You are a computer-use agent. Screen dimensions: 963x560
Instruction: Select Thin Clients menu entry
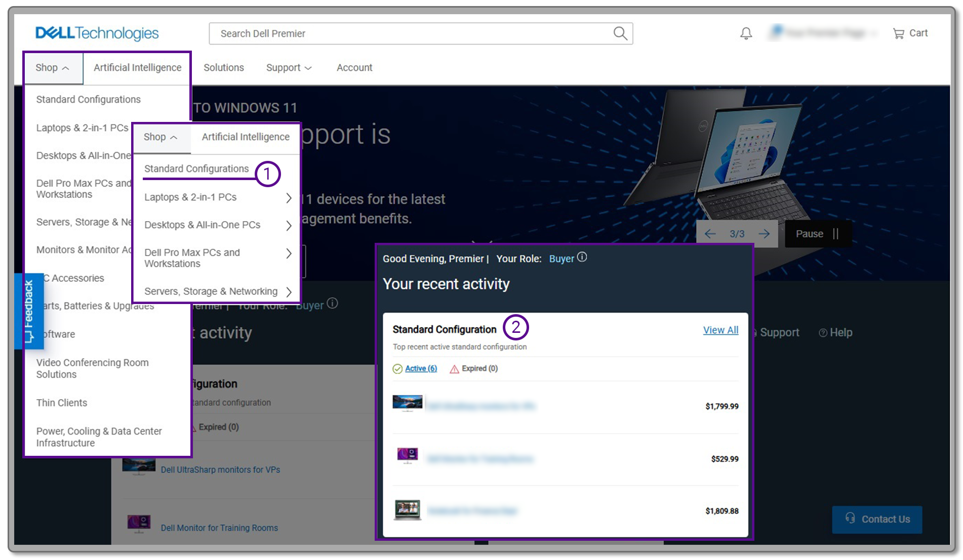62,403
